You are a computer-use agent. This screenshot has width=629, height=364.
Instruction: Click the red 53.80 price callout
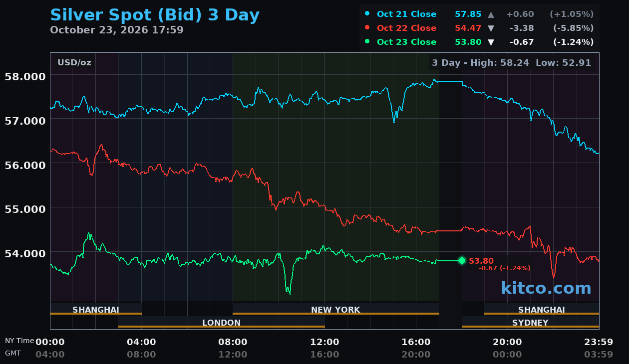tap(481, 261)
